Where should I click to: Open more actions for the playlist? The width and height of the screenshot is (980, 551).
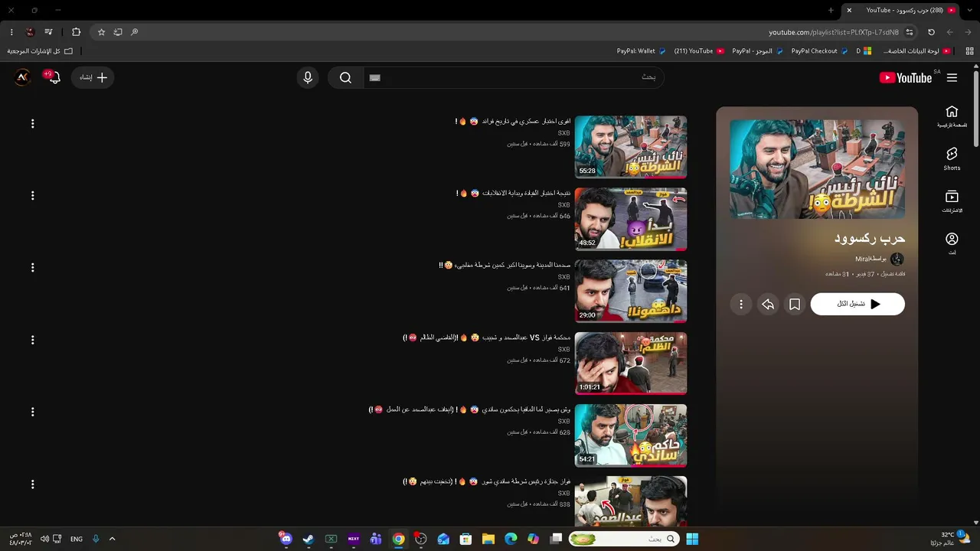coord(740,305)
